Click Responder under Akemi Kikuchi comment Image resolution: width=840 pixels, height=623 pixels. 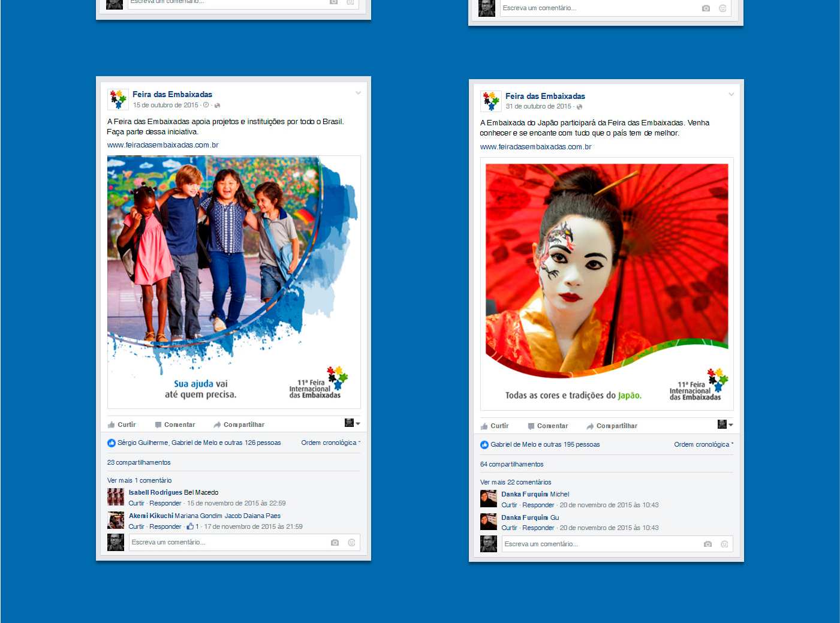point(165,527)
